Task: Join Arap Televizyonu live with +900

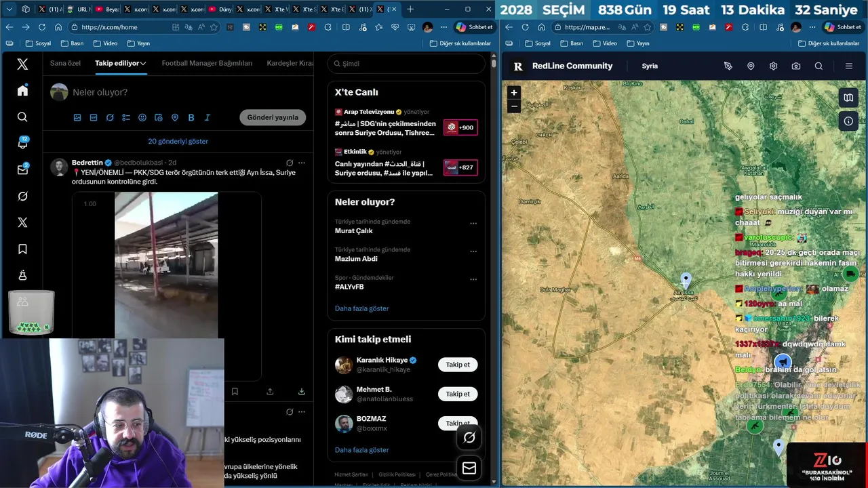Action: click(460, 127)
